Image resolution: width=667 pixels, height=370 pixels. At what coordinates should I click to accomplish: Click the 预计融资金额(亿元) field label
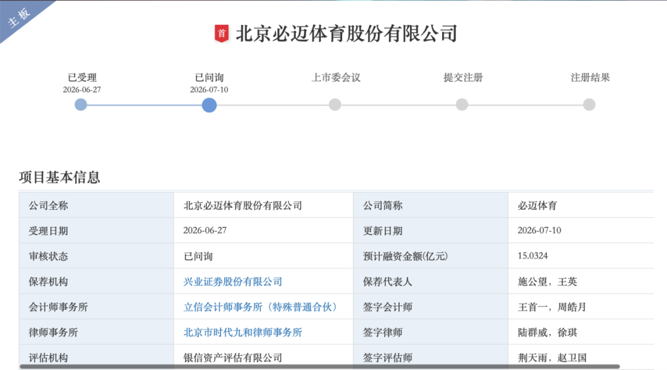click(x=405, y=256)
